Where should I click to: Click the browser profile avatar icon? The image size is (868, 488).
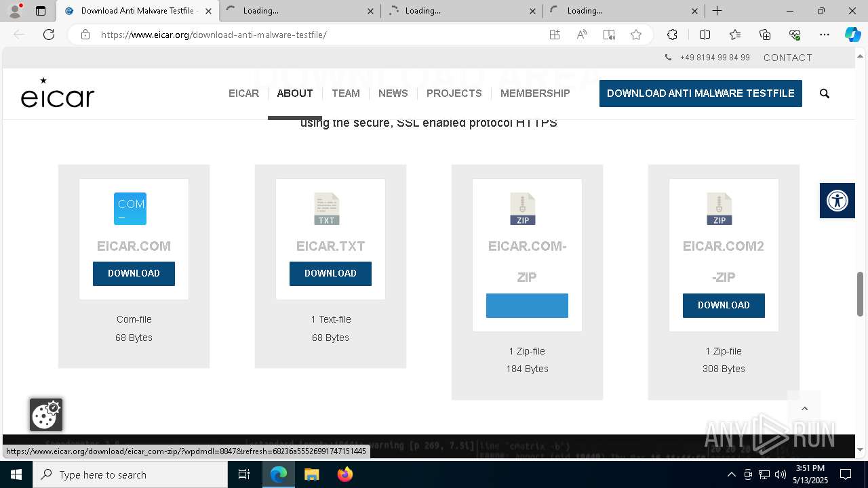(14, 11)
